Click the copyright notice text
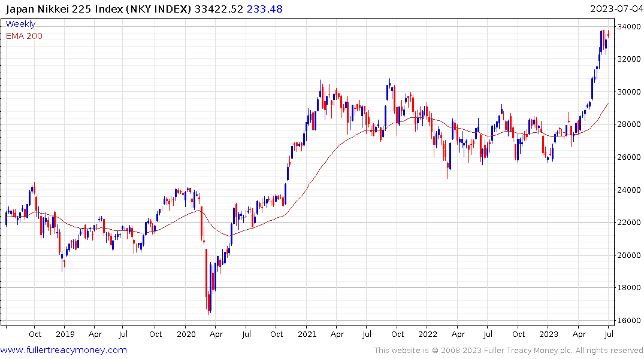Viewport: 644px width, 359px height. click(509, 351)
